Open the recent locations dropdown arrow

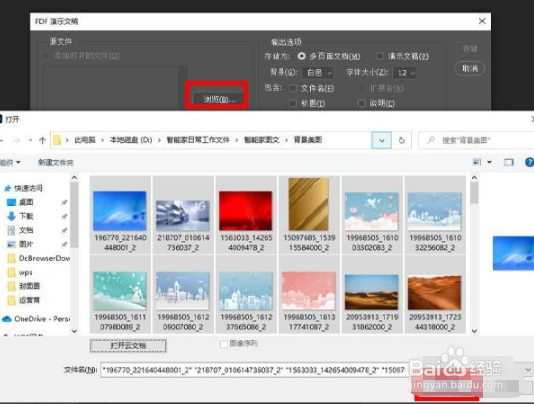click(31, 140)
